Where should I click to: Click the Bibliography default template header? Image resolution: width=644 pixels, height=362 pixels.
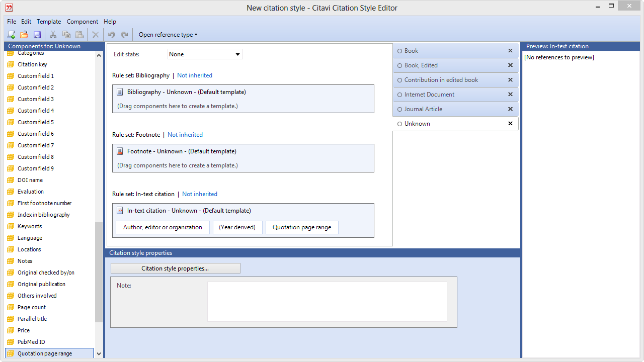[x=186, y=92]
